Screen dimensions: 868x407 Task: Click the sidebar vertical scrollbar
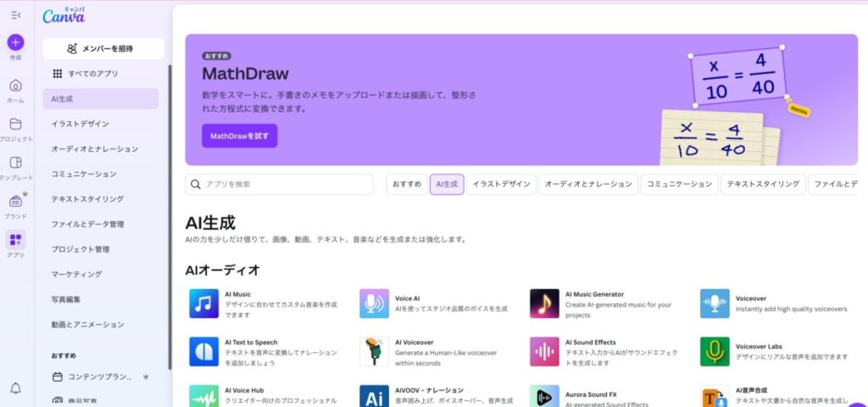[170, 216]
